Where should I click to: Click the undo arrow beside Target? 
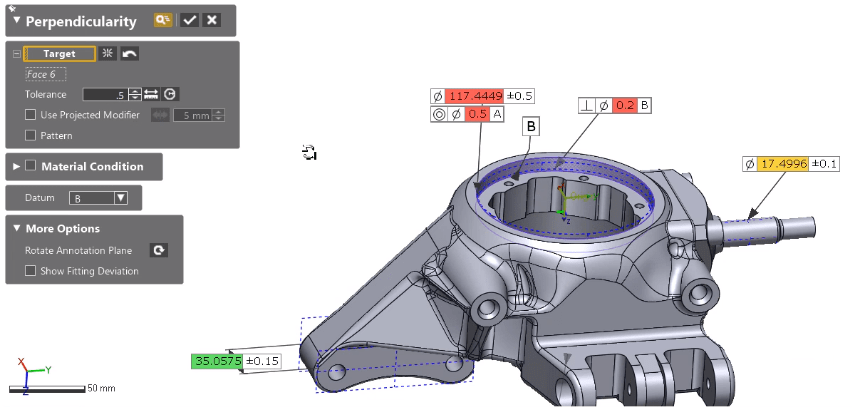129,54
